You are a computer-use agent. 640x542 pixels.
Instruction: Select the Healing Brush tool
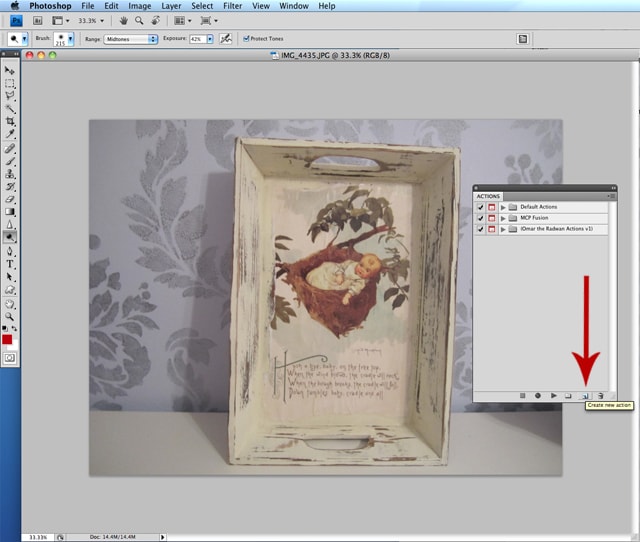coord(9,149)
